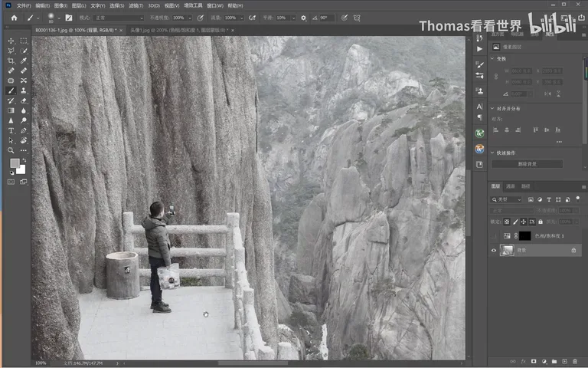Screen dimensions: 588x368
Task: Open the blend mode 正常 dropdown in options bar
Action: click(119, 18)
